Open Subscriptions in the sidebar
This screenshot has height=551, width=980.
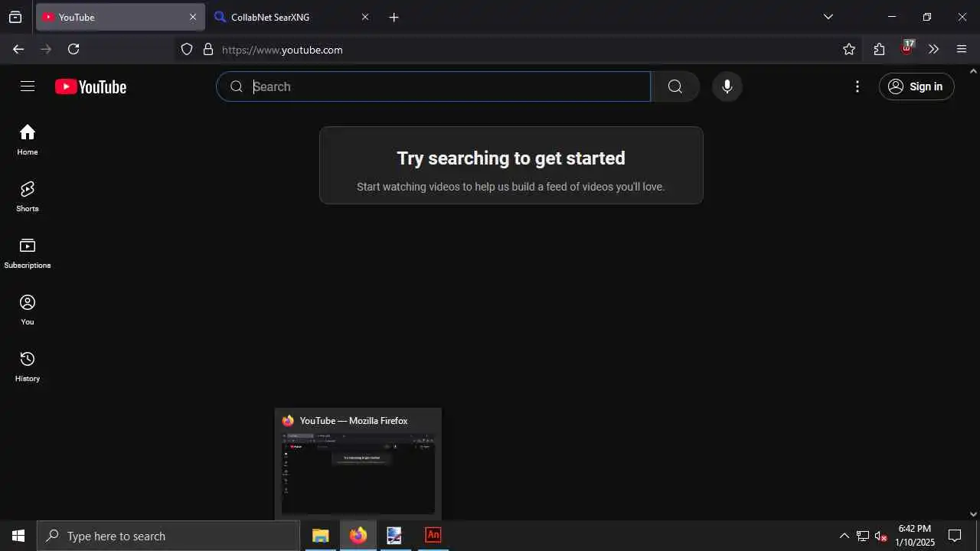[28, 253]
